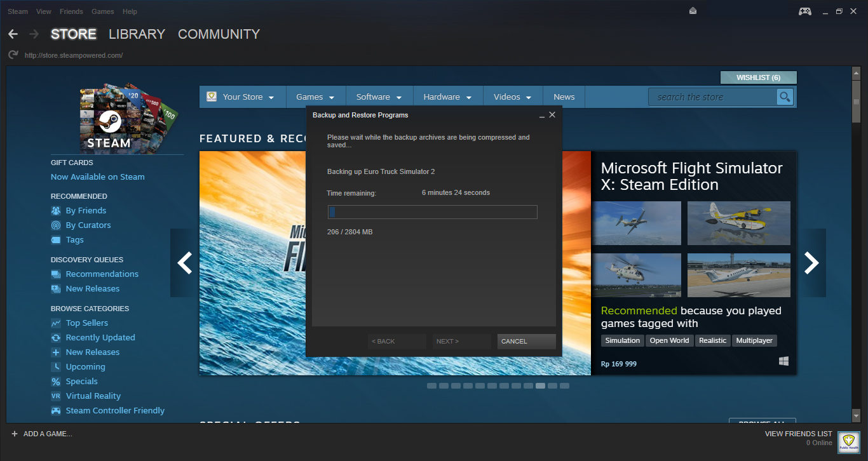Switch to the COMMUNITY tab

pos(219,34)
